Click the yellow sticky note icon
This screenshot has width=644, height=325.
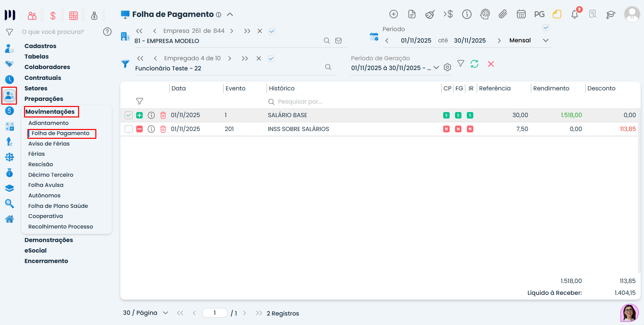[x=557, y=14]
